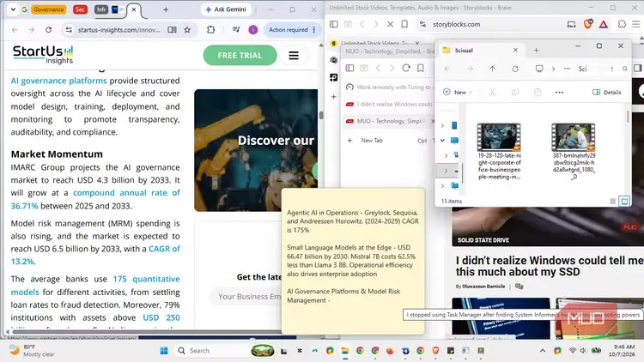Open the purple Chrome profile avatar
This screenshot has width=644, height=362.
[253, 29]
